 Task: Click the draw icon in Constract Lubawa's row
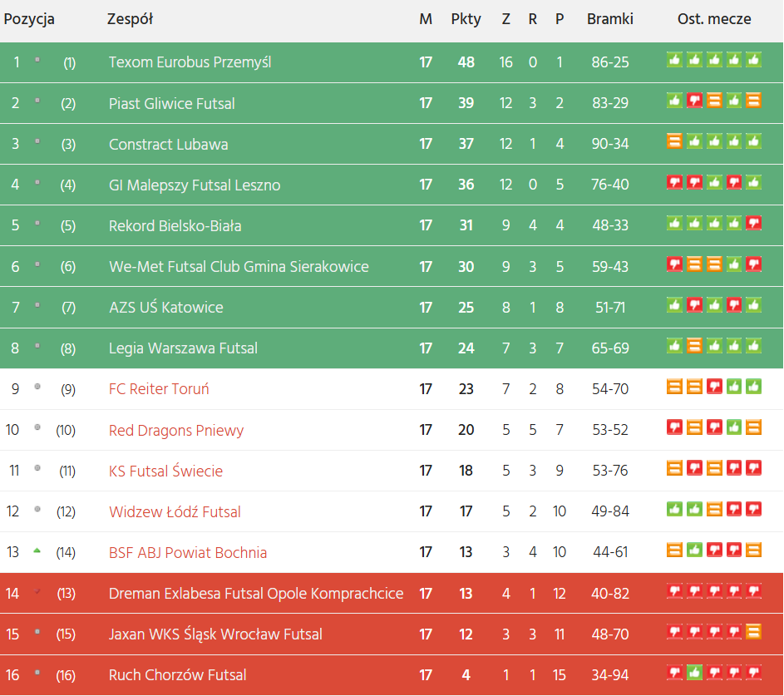point(674,141)
